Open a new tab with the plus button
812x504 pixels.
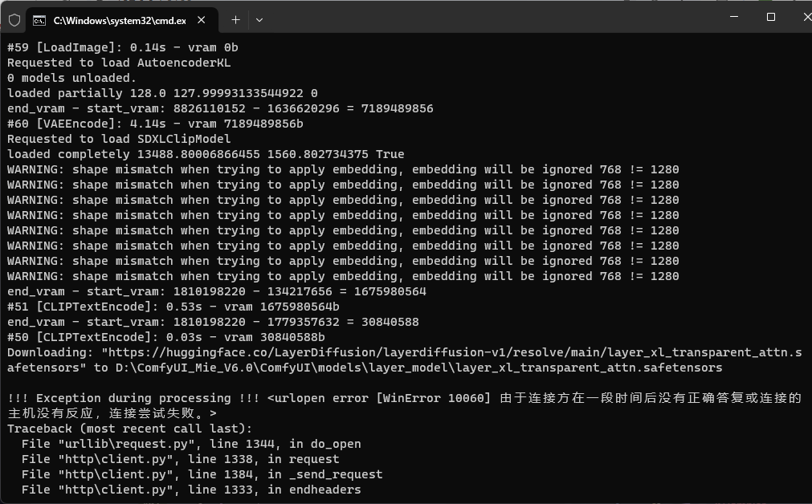tap(235, 19)
